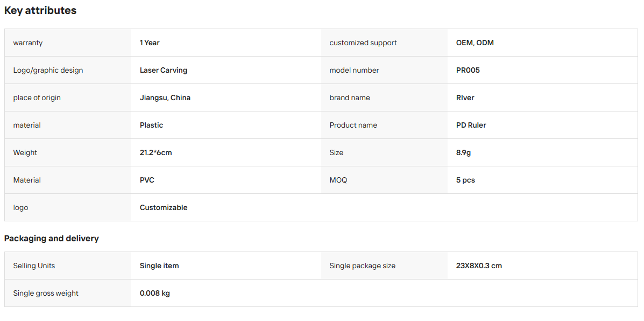
Task: Select the 'Key attributes' heading
Action: tap(40, 11)
